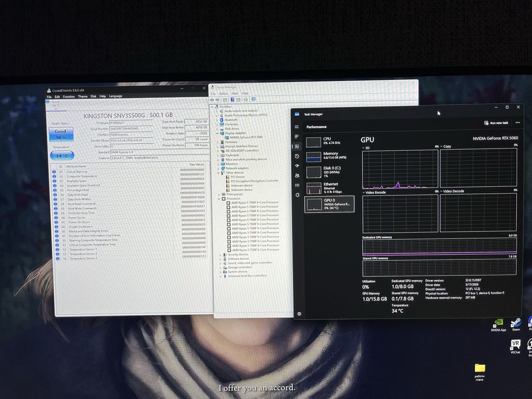Open Device Manager Action menu
This screenshot has width=532, height=399.
pos(224,93)
